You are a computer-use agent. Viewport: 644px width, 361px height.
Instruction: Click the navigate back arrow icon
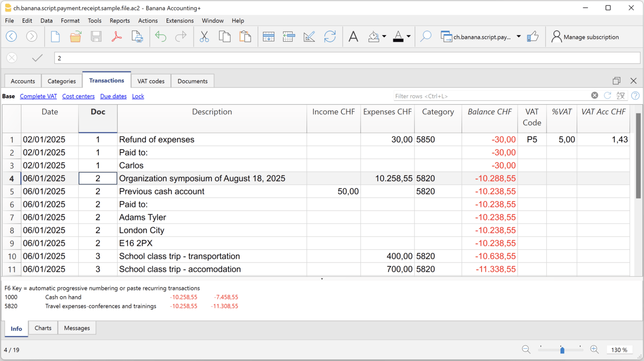click(x=12, y=37)
